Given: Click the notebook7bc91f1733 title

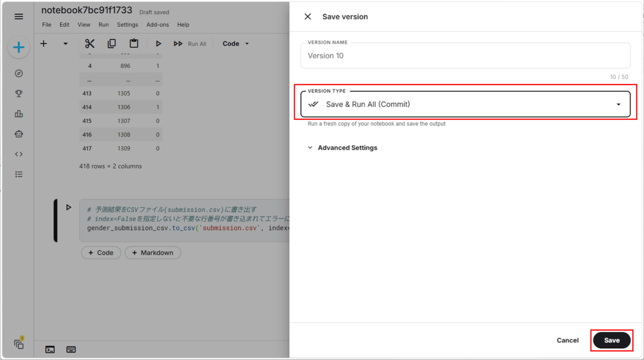Looking at the screenshot, I should coord(87,10).
